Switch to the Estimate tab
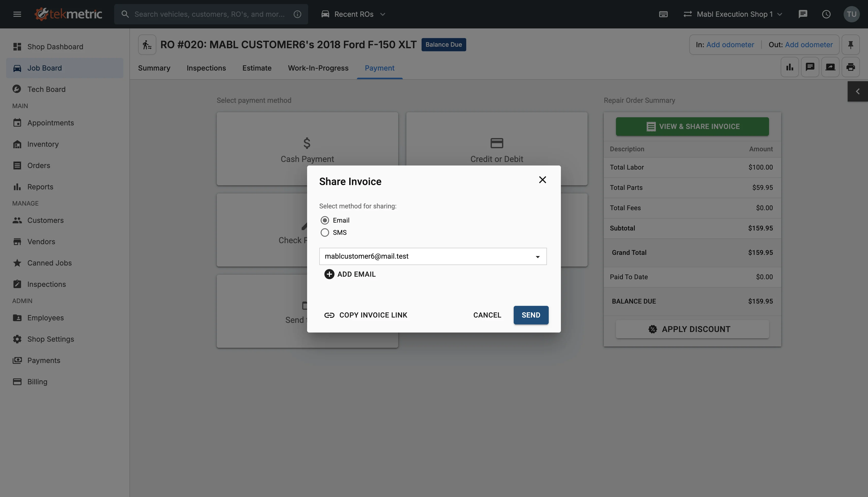 (x=257, y=68)
